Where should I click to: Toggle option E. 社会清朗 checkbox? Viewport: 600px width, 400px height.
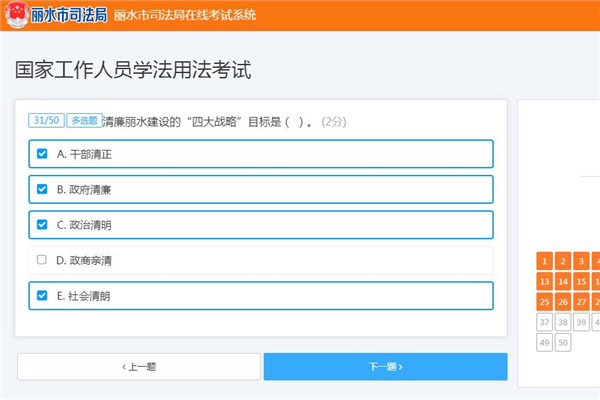pyautogui.click(x=42, y=296)
